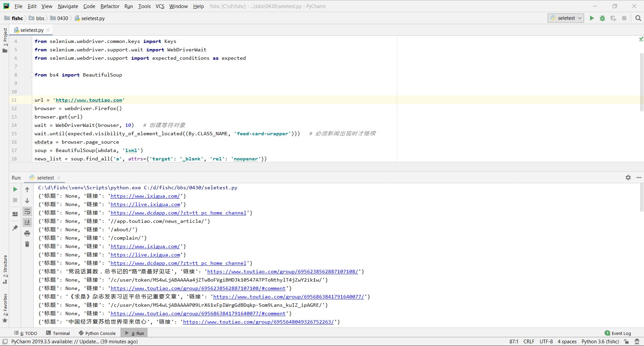
Task: Close the seletest.py editor tab
Action: [x=48, y=30]
